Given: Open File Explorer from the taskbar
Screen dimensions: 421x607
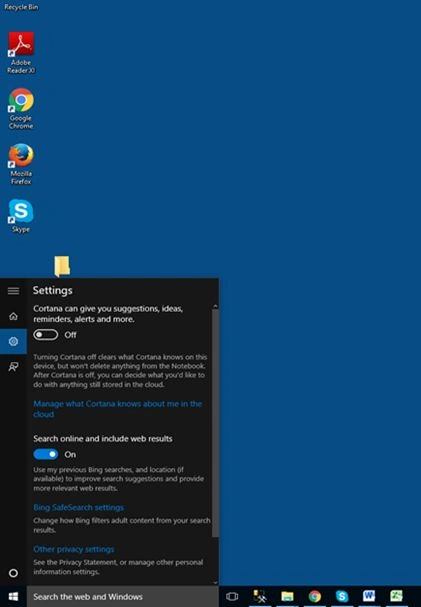Looking at the screenshot, I should pos(288,596).
